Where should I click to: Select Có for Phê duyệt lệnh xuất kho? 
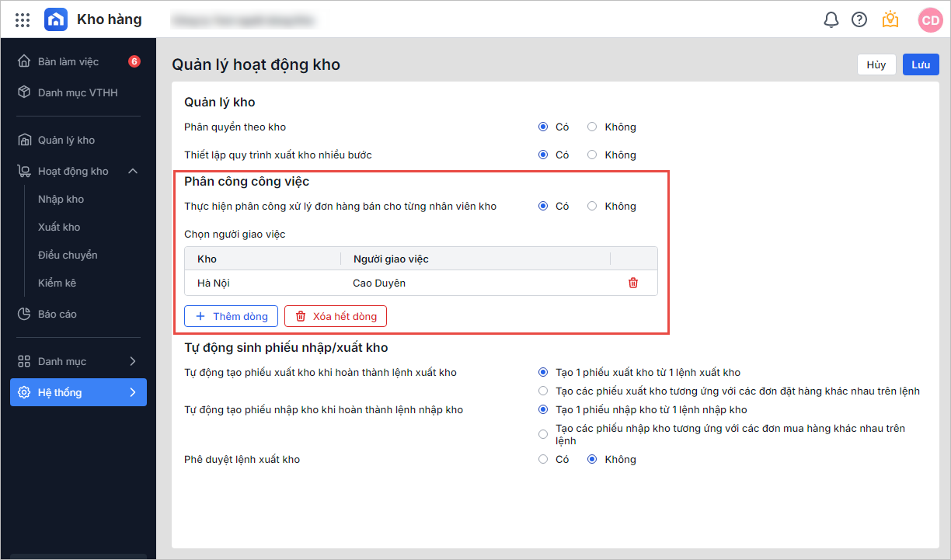tap(543, 459)
